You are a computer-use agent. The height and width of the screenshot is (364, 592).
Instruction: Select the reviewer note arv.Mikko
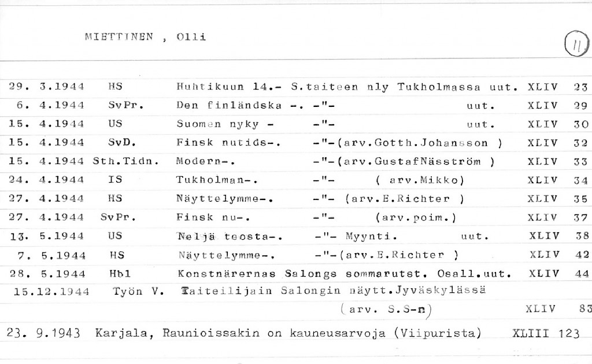tap(425, 180)
